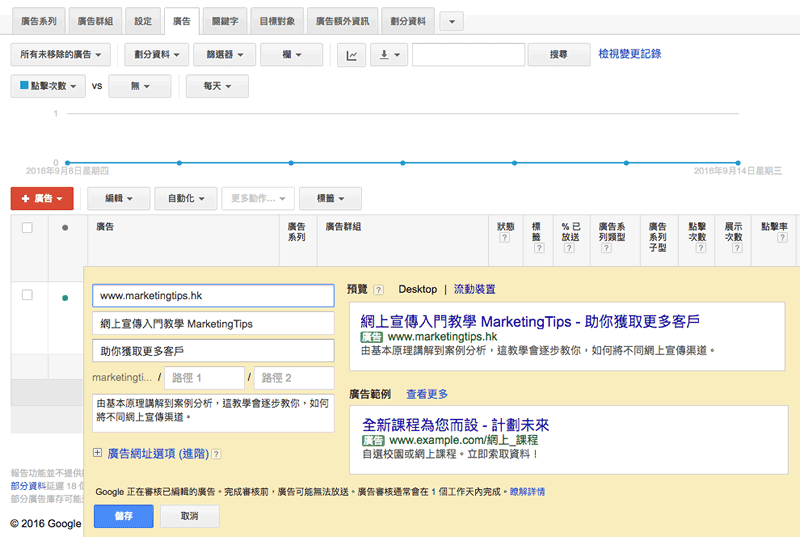Open the 查看更多 ad examples link
Viewport: 800px width, 537px height.
[x=427, y=394]
